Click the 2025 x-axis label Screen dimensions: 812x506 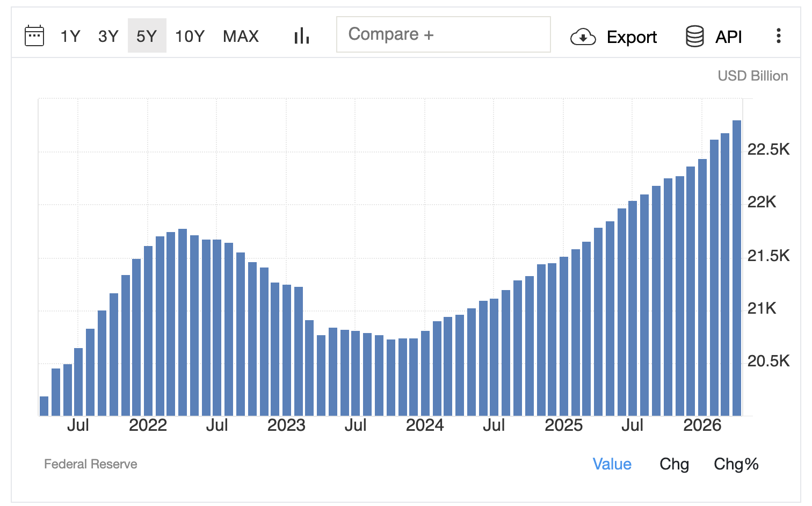[563, 425]
